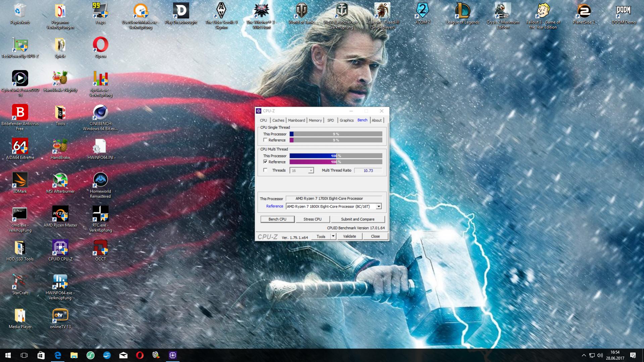Click the Validate button
The image size is (644, 362).
349,236
